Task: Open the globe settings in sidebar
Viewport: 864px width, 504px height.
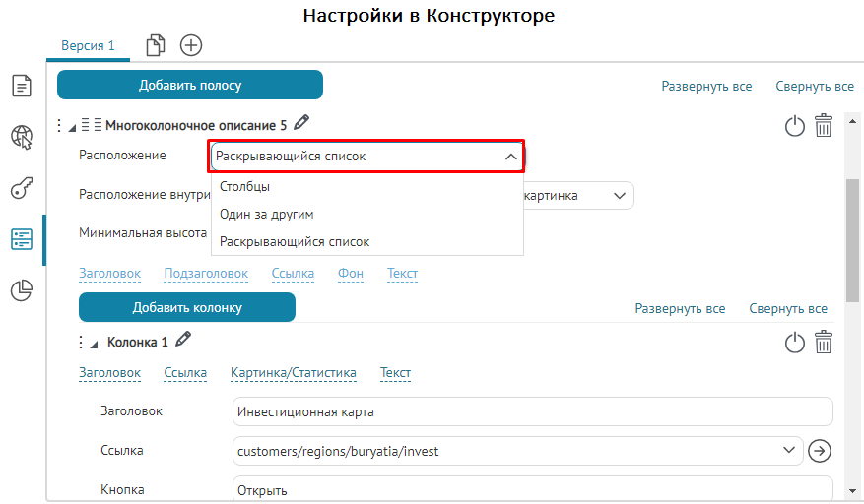Action: [22, 137]
